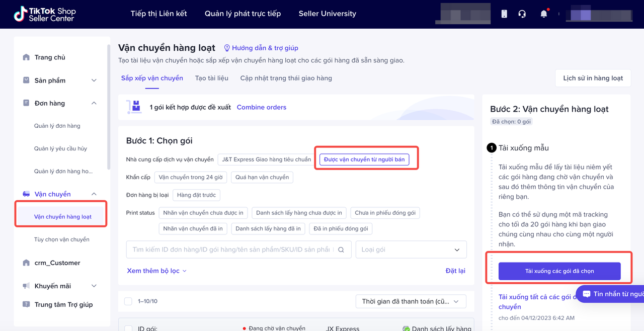
Task: Click the Tải xuống các gói đã chọn button
Action: coord(559,271)
